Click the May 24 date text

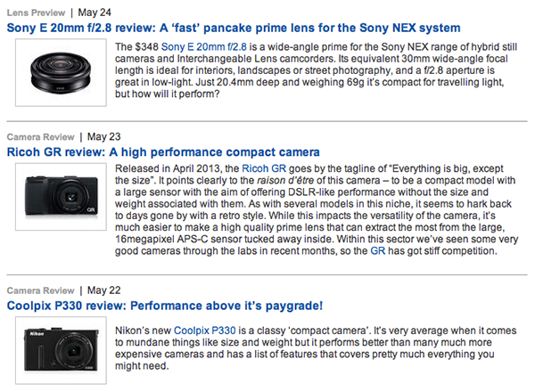pos(95,12)
